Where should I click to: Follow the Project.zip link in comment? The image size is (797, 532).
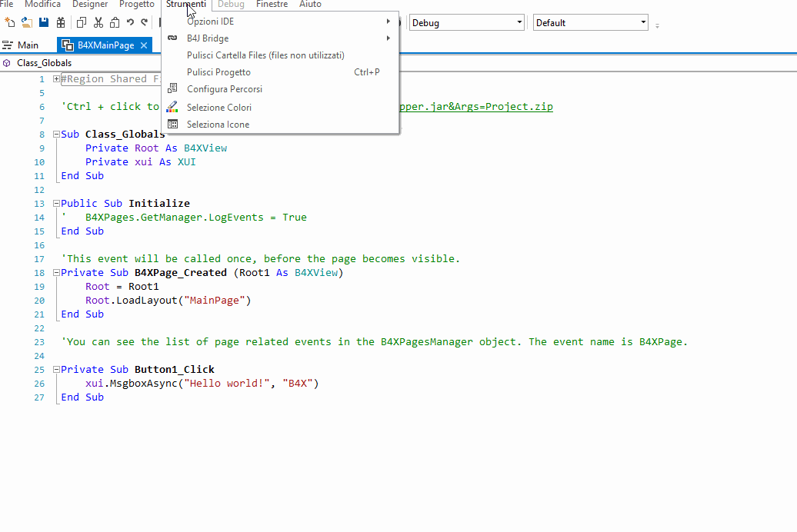coord(476,107)
